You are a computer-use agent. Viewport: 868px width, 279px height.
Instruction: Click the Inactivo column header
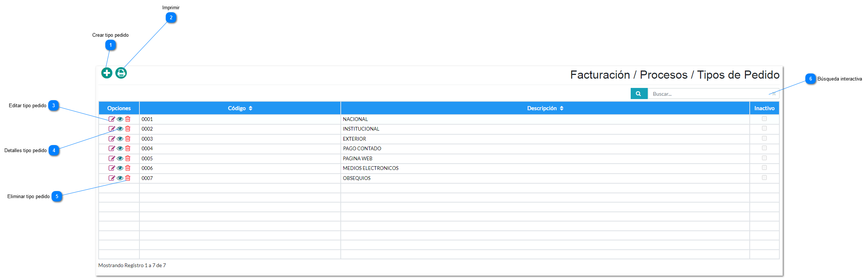[x=764, y=108]
